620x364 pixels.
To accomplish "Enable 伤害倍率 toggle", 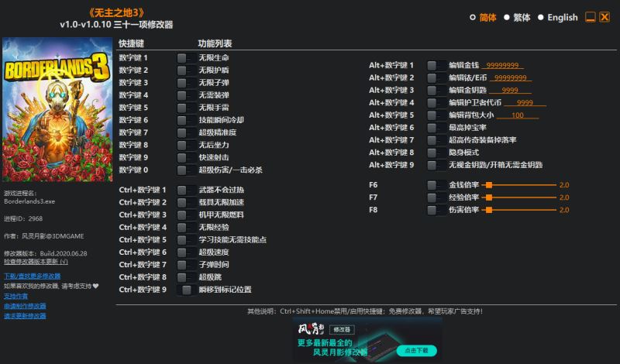I will pos(436,210).
